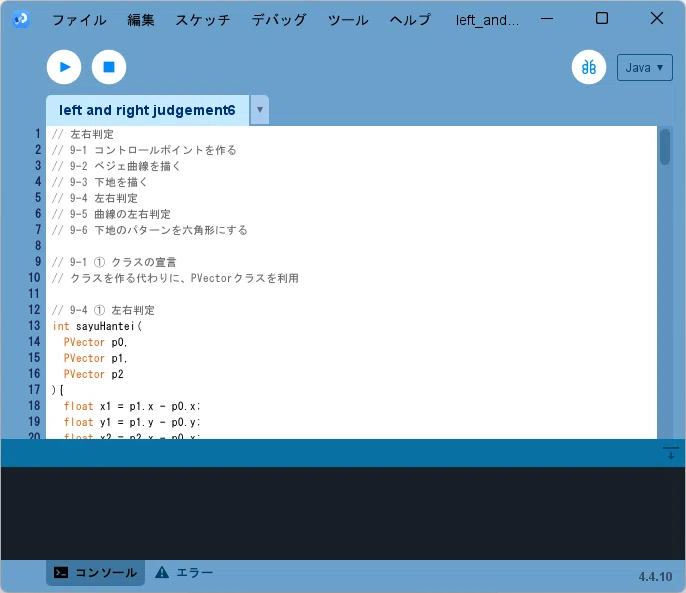This screenshot has width=686, height=593.
Task: Click the line '// 9-1 コントロールポイントを作る'
Action: (144, 150)
